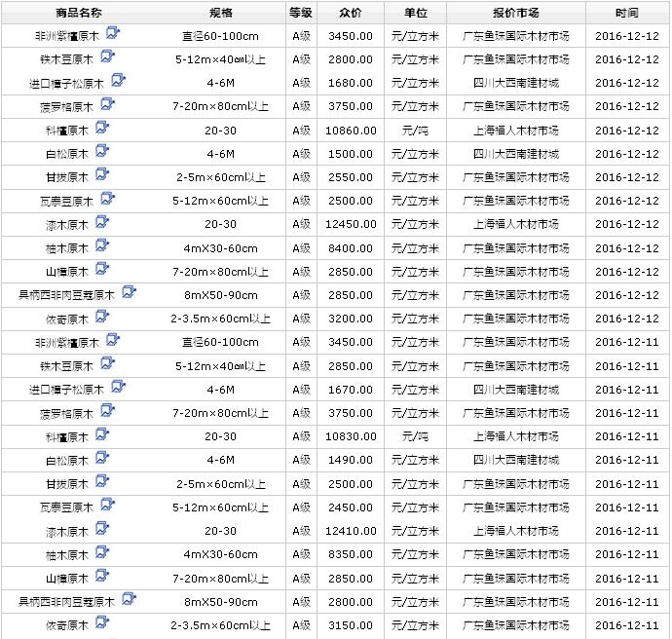Image resolution: width=672 pixels, height=639 pixels.
Task: Select the 时间 column header
Action: click(627, 14)
